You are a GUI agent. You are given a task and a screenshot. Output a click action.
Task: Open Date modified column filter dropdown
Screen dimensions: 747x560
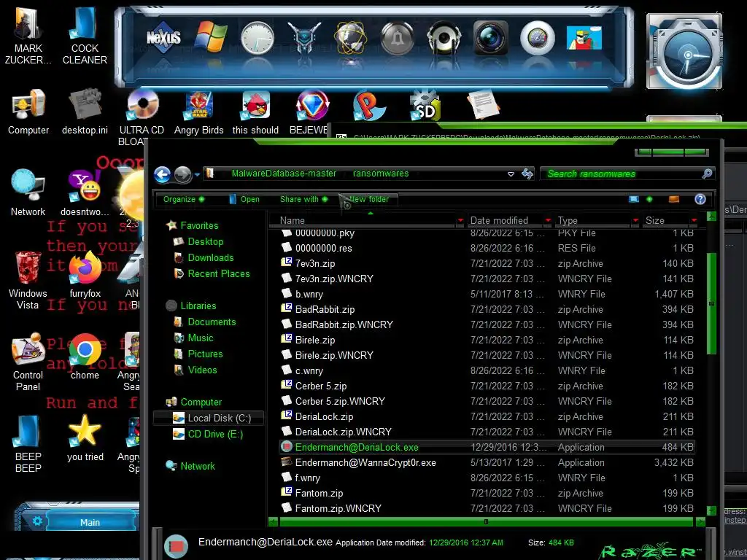click(x=548, y=220)
